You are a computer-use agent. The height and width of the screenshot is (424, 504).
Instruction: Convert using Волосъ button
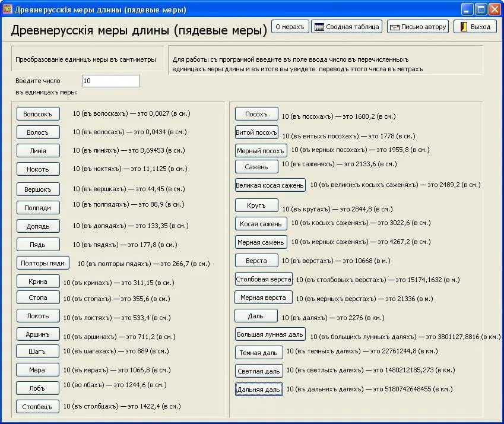(x=38, y=132)
